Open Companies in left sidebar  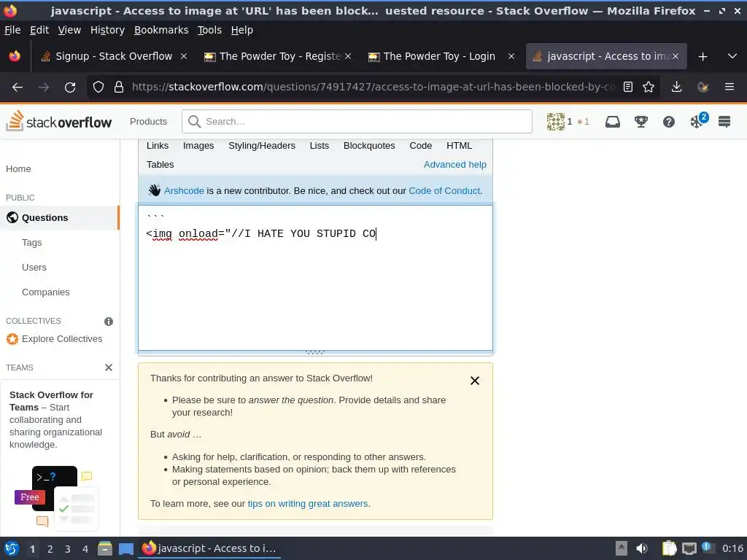tap(46, 292)
